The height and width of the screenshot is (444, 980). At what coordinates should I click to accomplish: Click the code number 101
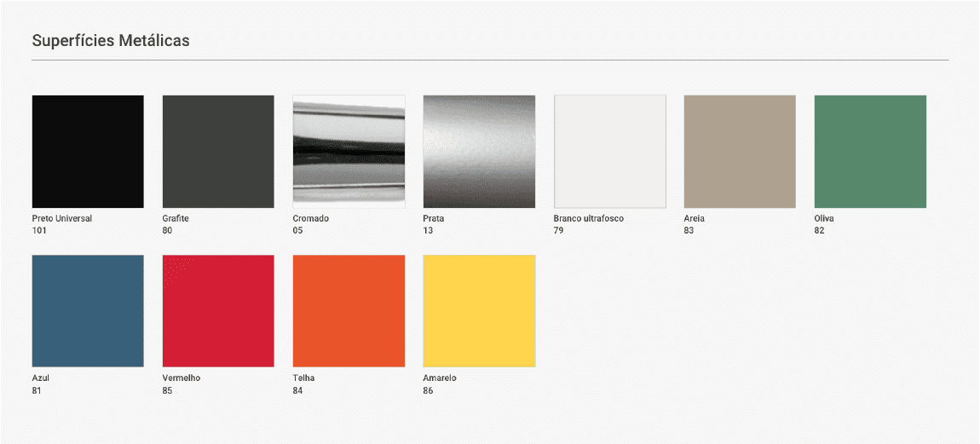coord(39,231)
